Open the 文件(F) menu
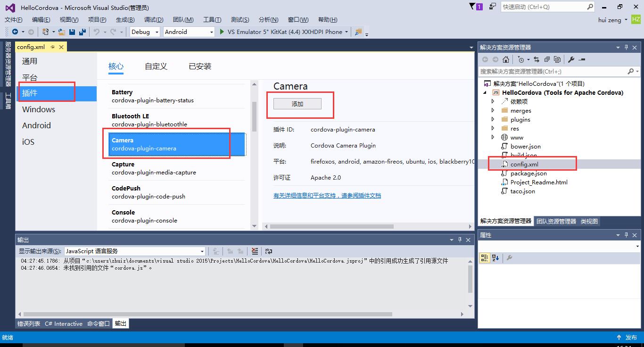Image resolution: width=644 pixels, height=347 pixels. (14, 19)
